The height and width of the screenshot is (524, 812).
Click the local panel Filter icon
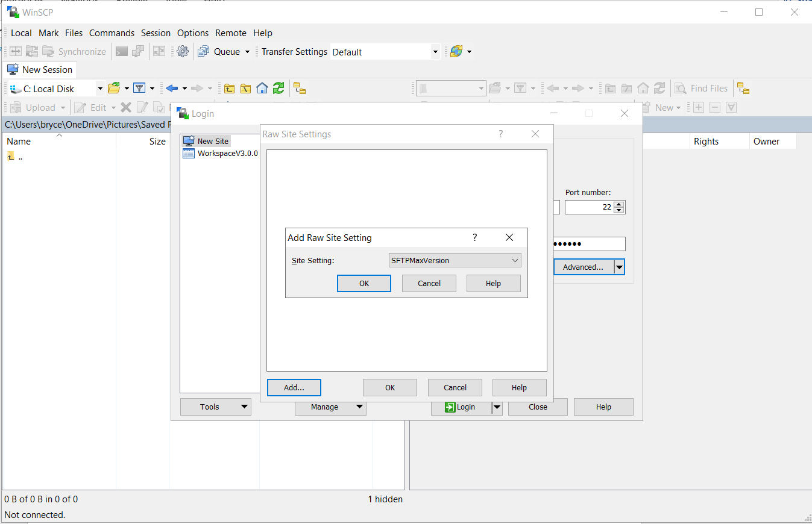(x=139, y=89)
